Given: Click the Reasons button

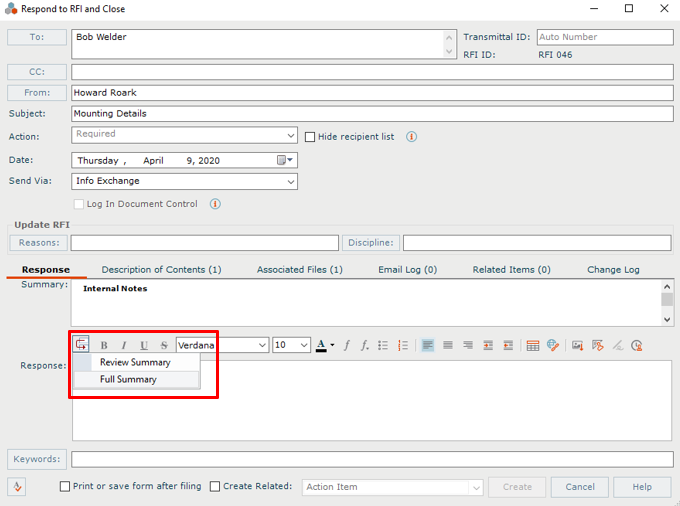Looking at the screenshot, I should tap(39, 243).
